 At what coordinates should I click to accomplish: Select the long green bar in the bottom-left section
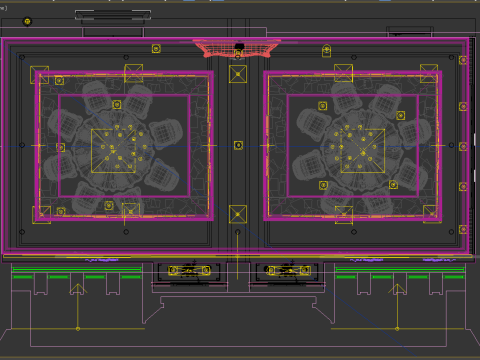[x=77, y=269]
